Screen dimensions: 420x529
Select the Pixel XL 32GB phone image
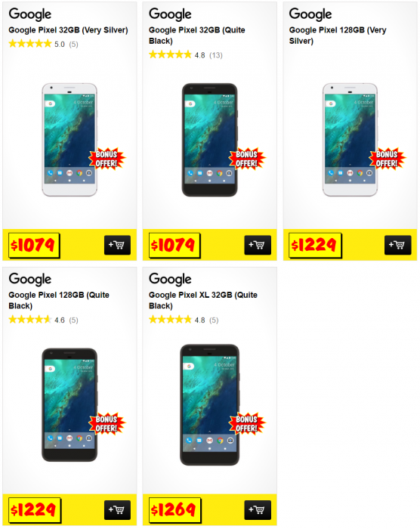coord(209,405)
